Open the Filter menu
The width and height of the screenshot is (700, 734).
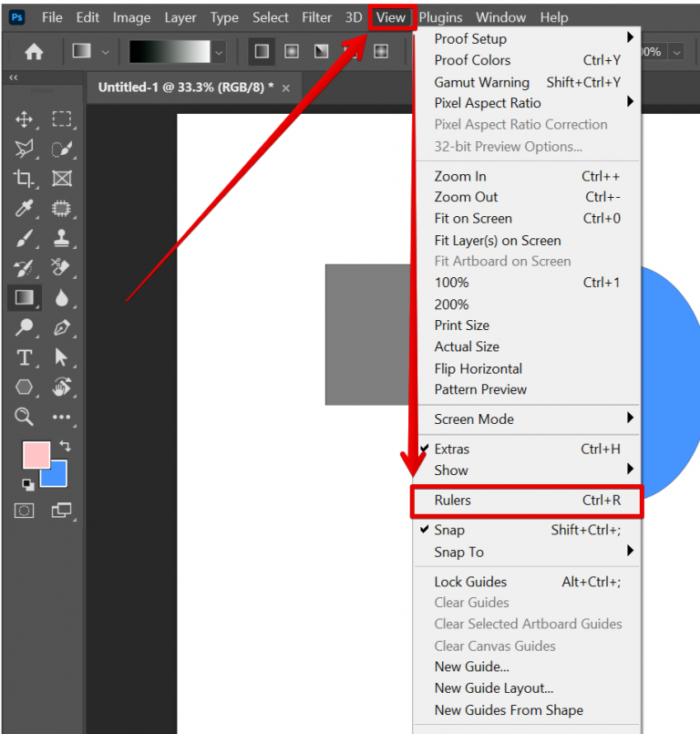click(x=317, y=17)
